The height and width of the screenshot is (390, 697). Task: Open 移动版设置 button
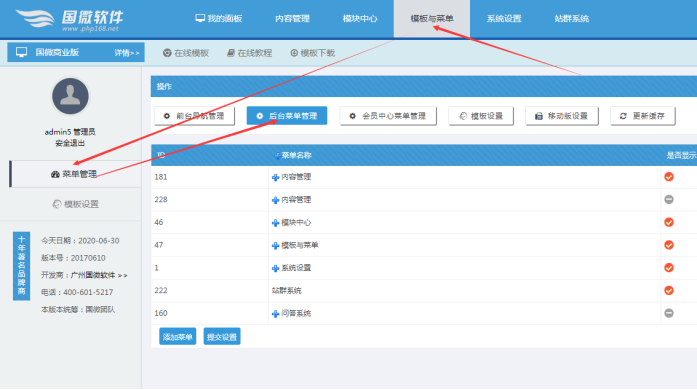click(x=562, y=116)
